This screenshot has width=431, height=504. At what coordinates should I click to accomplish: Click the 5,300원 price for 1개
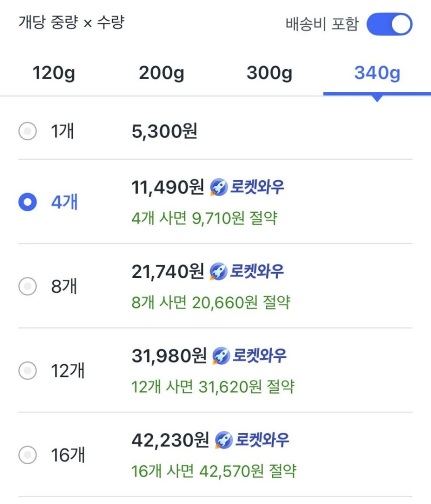coord(164,132)
